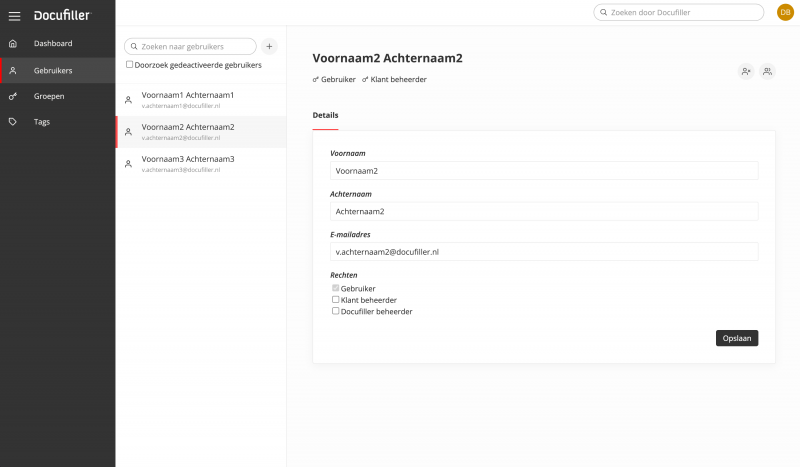The image size is (800, 467).
Task: Focus the E-mailadres input field
Action: pyautogui.click(x=544, y=252)
